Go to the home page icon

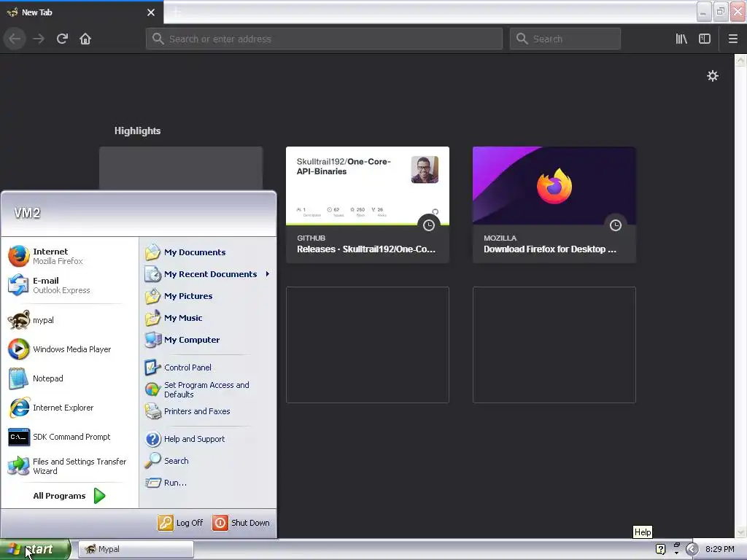pos(85,39)
